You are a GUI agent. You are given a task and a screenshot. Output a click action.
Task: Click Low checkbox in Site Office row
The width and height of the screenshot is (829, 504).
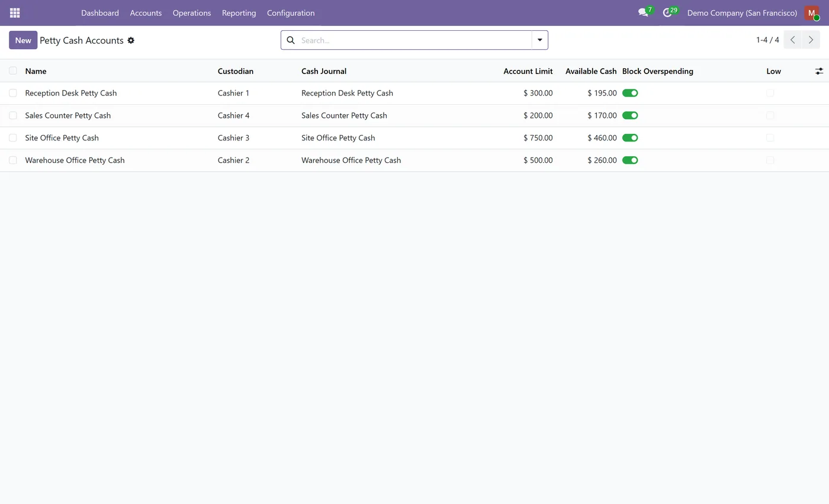pos(770,138)
